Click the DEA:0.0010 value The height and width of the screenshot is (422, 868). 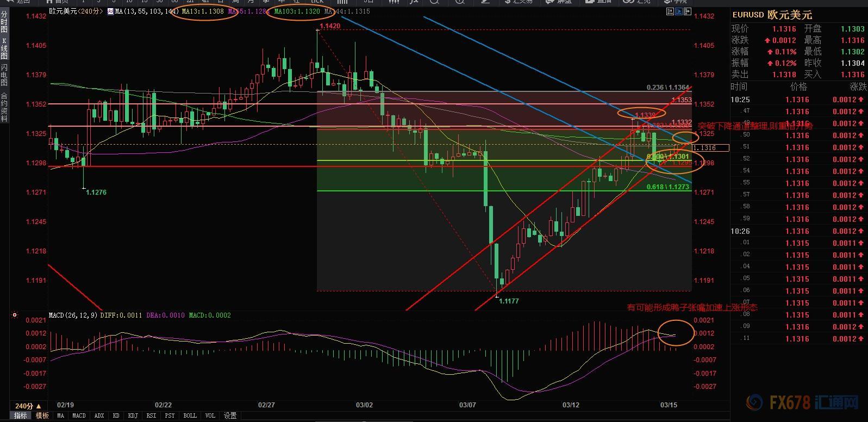[x=165, y=315]
